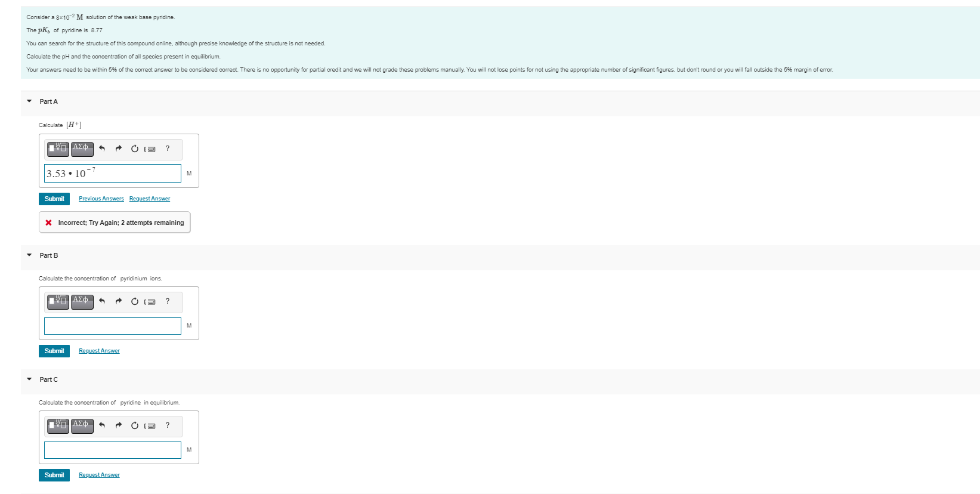Undo last edit in Part A
This screenshot has width=980, height=494.
point(102,149)
